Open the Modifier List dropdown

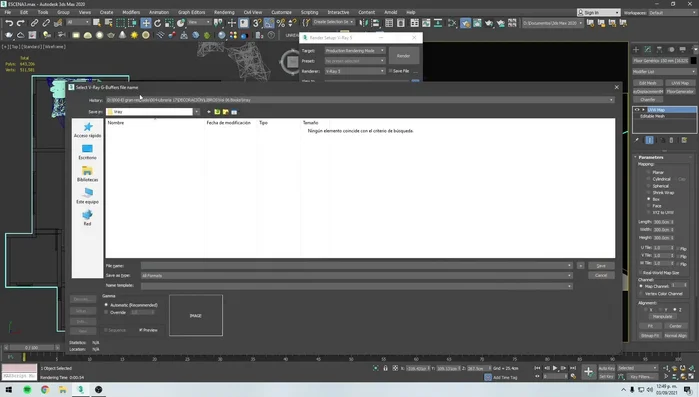pyautogui.click(x=664, y=71)
